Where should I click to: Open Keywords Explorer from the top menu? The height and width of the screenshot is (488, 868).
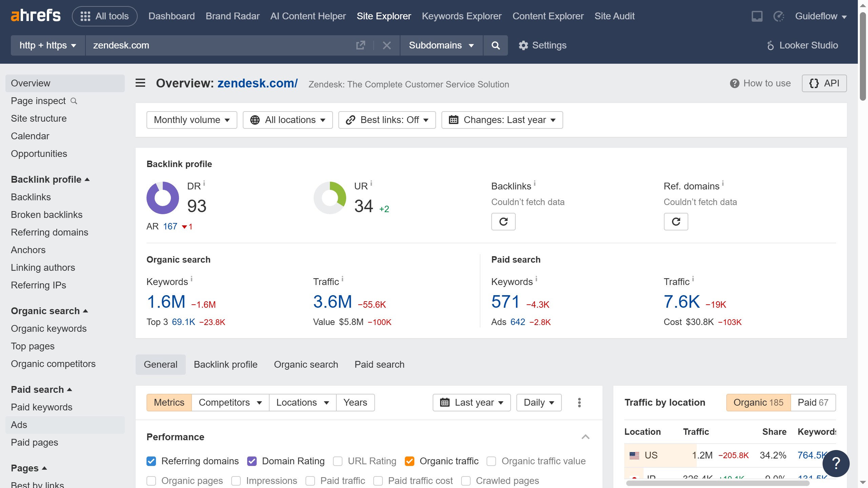(462, 16)
